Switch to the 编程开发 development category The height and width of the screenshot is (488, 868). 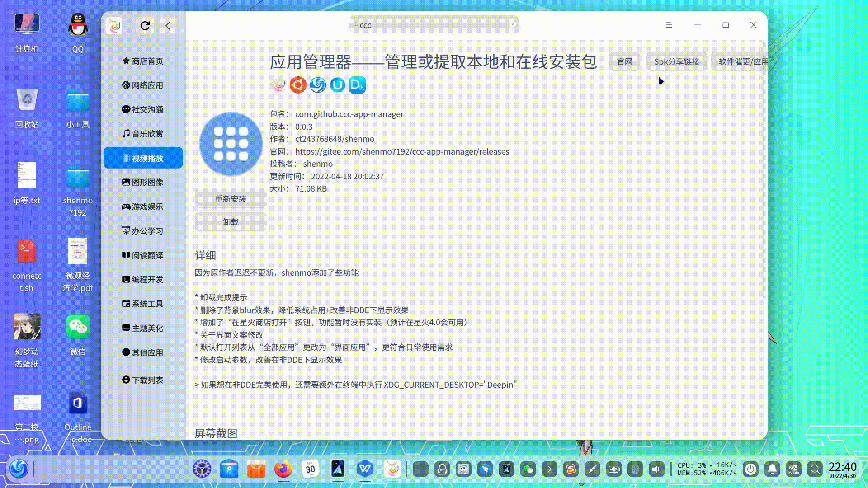(143, 279)
